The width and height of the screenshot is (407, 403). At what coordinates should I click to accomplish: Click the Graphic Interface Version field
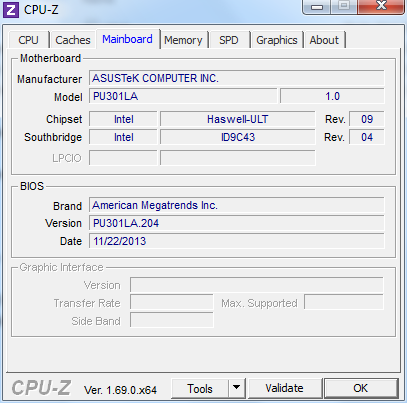point(257,285)
